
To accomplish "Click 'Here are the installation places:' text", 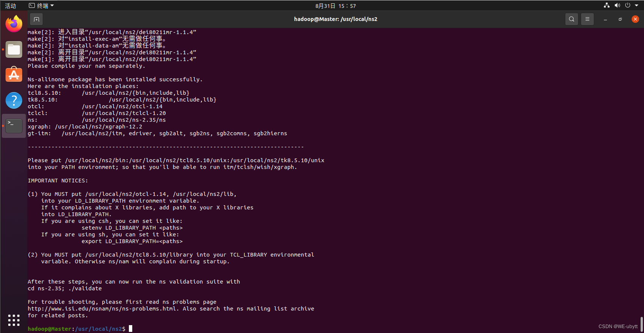I will 83,86.
